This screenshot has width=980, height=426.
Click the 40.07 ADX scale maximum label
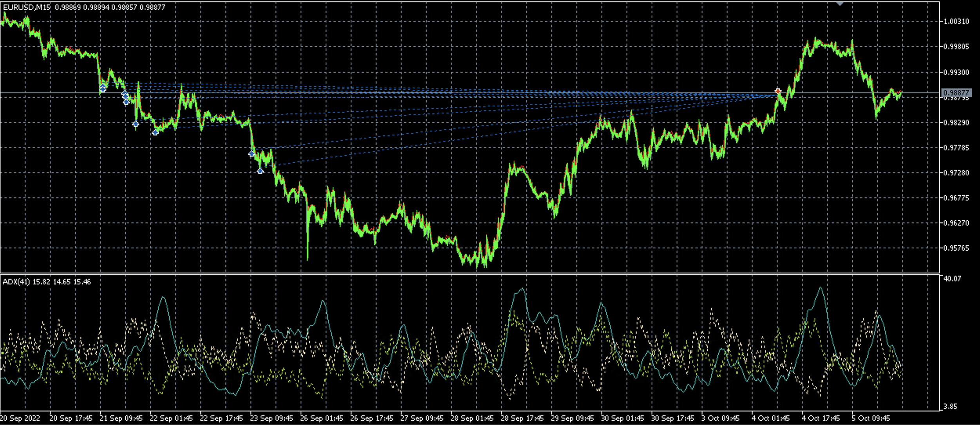(952, 279)
